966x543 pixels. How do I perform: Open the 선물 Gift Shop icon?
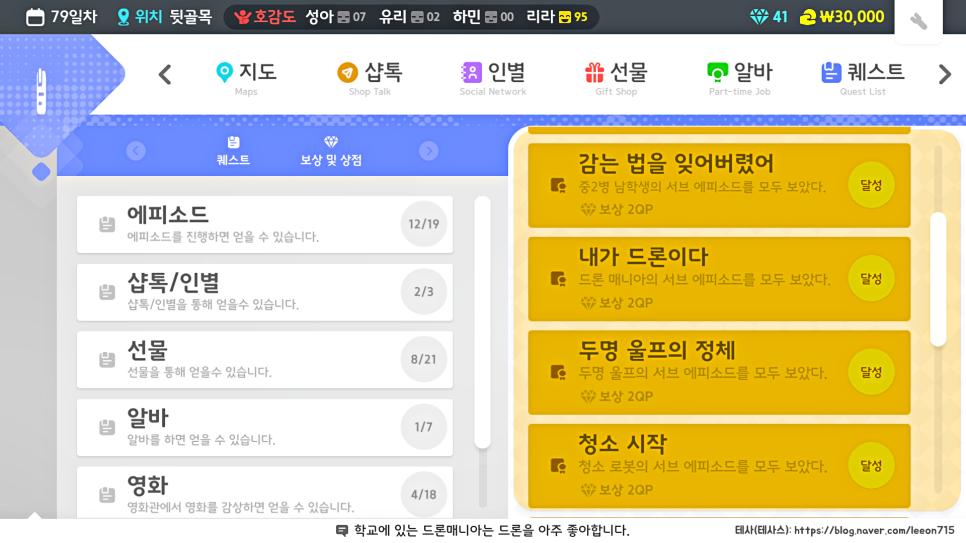tap(595, 72)
